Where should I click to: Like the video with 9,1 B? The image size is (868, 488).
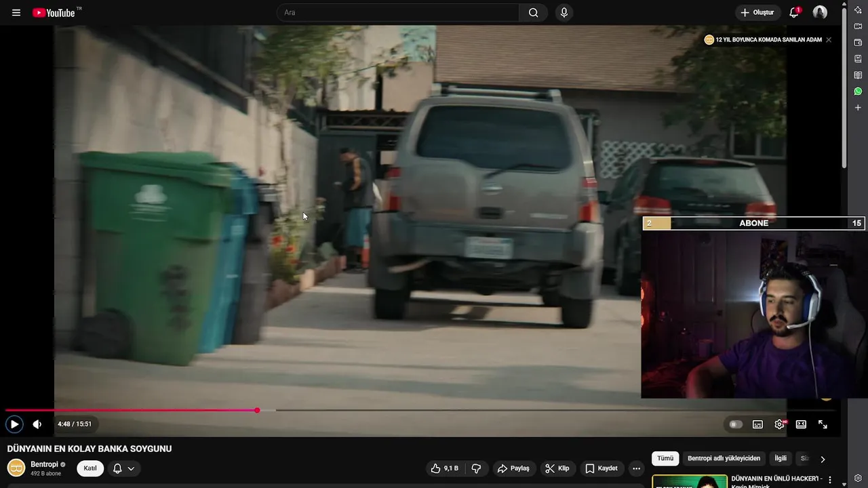point(446,468)
